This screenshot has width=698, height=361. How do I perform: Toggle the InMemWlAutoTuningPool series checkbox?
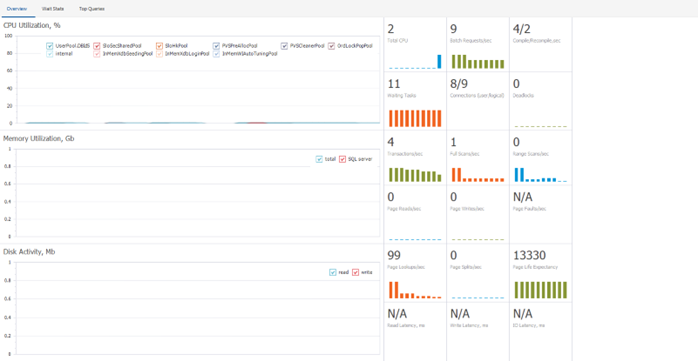[x=216, y=54]
